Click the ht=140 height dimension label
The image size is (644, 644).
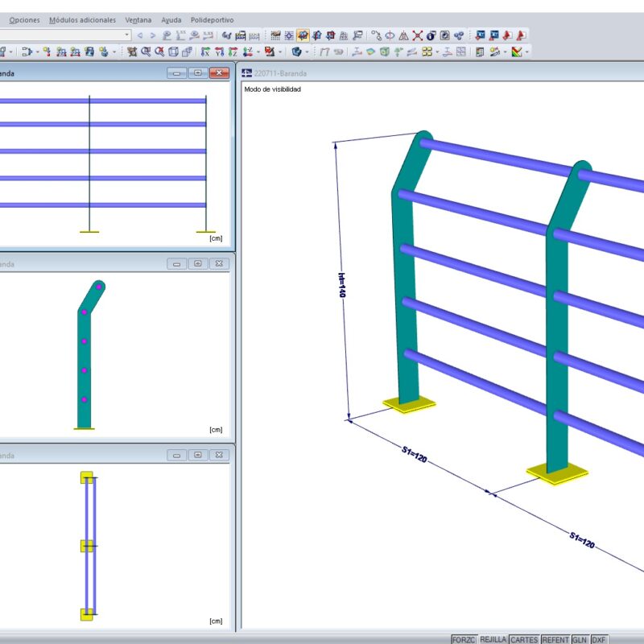click(341, 285)
